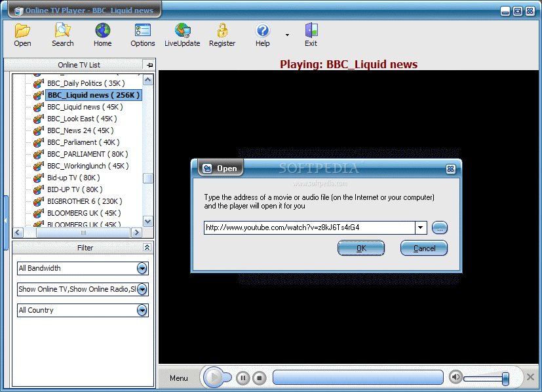The width and height of the screenshot is (542, 392).
Task: Open the Show Online TV filter dropdown
Action: (142, 289)
